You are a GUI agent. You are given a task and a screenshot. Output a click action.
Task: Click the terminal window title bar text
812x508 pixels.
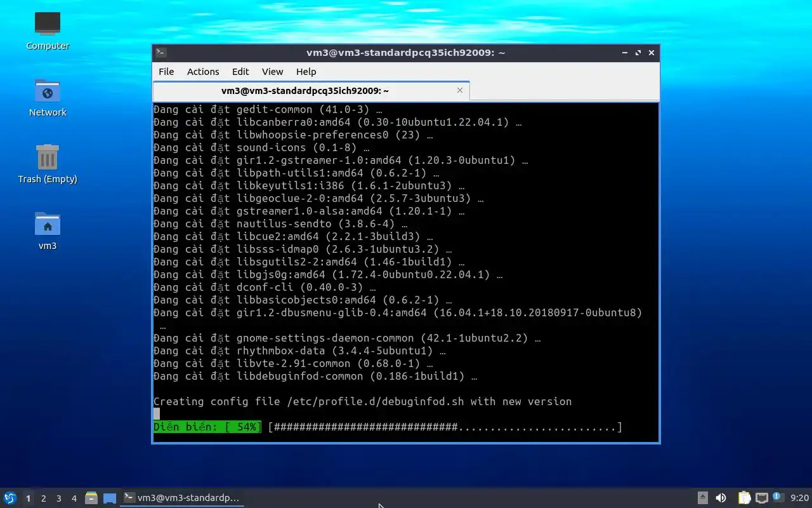click(x=405, y=53)
